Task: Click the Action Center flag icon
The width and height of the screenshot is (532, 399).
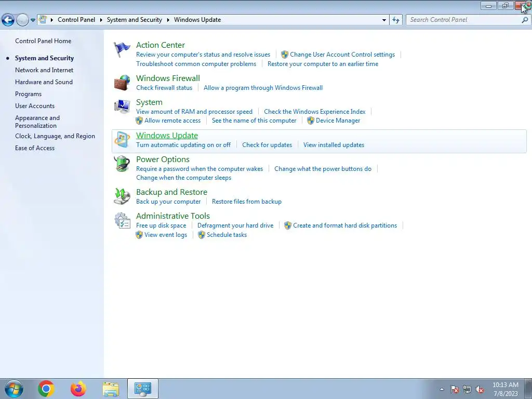Action: click(122, 50)
